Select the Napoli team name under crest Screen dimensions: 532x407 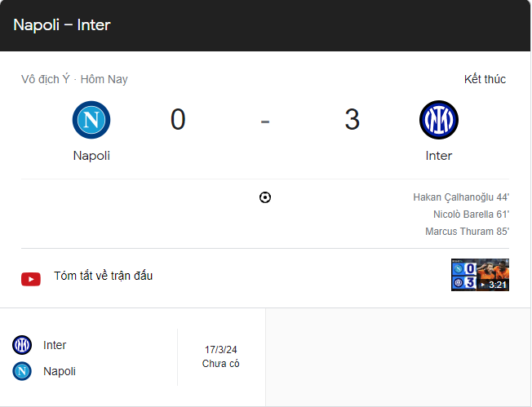pyautogui.click(x=91, y=156)
